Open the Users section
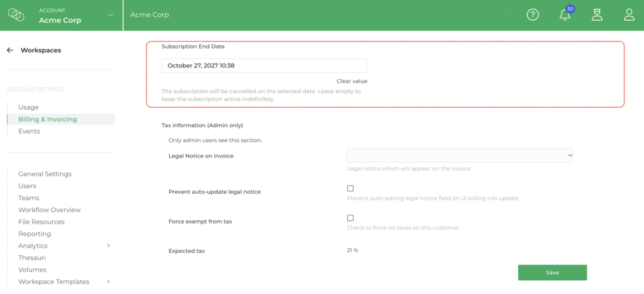The width and height of the screenshot is (644, 294). pyautogui.click(x=27, y=186)
